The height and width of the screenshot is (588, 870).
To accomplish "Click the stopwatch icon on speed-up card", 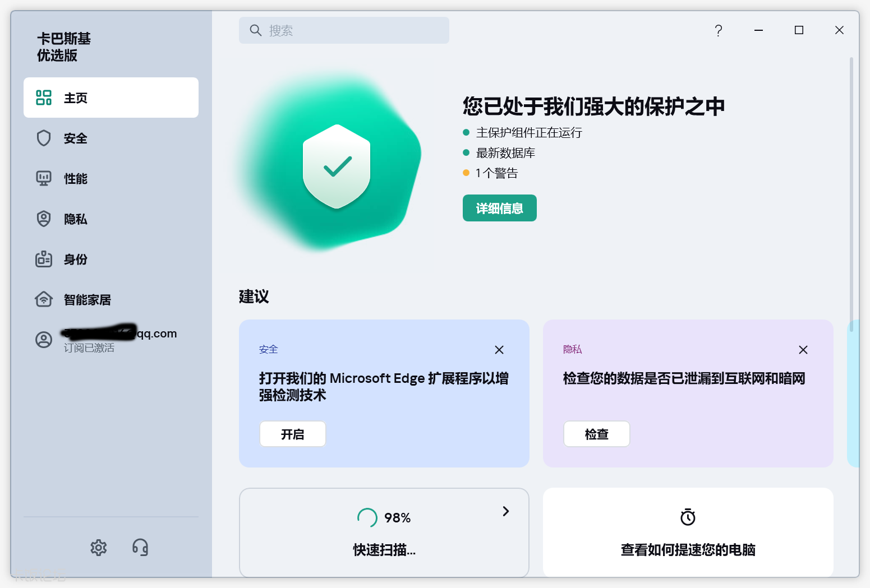I will (x=688, y=517).
